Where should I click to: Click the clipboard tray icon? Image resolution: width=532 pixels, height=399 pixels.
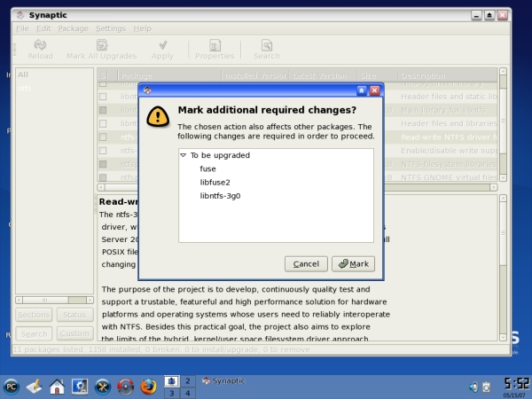tap(487, 387)
